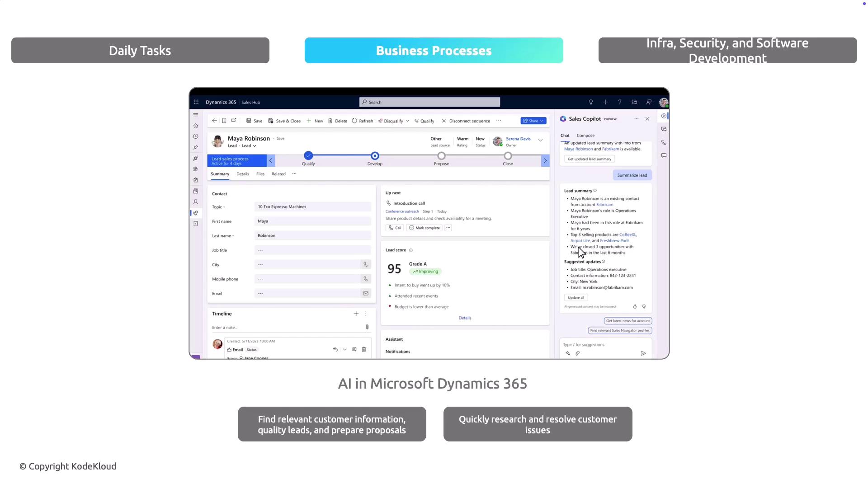
Task: Click the lightbulb icon in top bar
Action: (591, 103)
